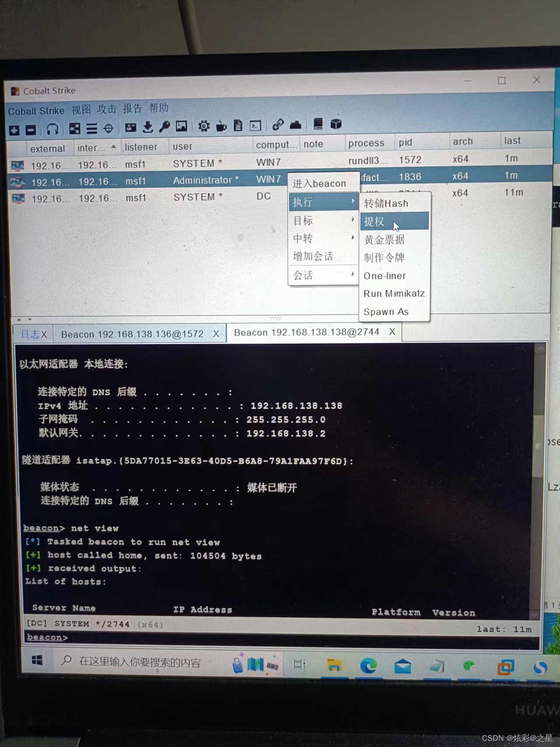Click the session icon of SYSTEM DC row
560x747 pixels.
[x=18, y=199]
